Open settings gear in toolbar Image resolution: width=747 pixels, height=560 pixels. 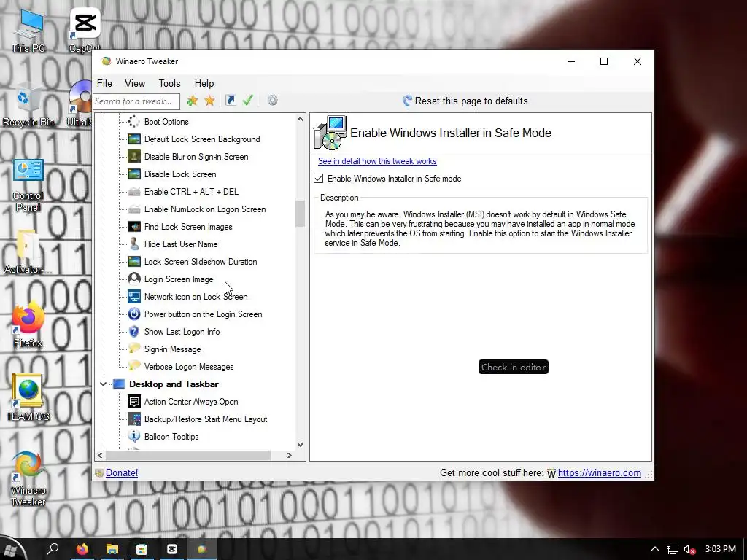tap(273, 101)
